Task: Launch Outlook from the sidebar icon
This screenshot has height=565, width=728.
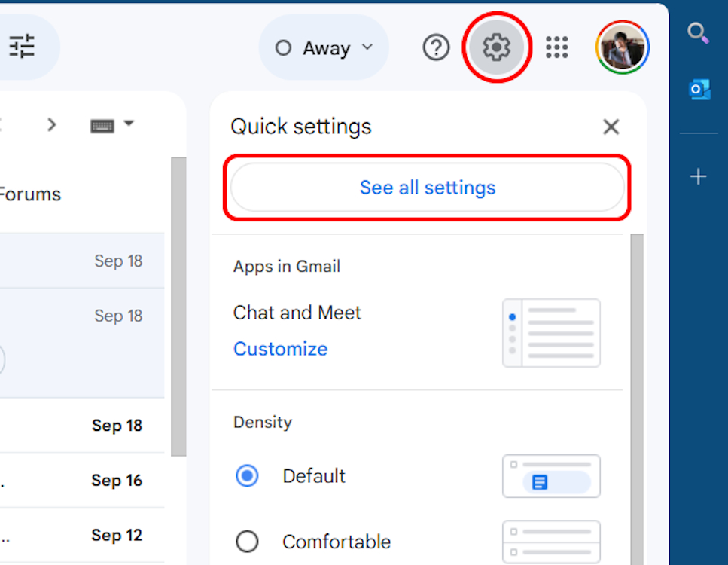Action: pyautogui.click(x=699, y=89)
